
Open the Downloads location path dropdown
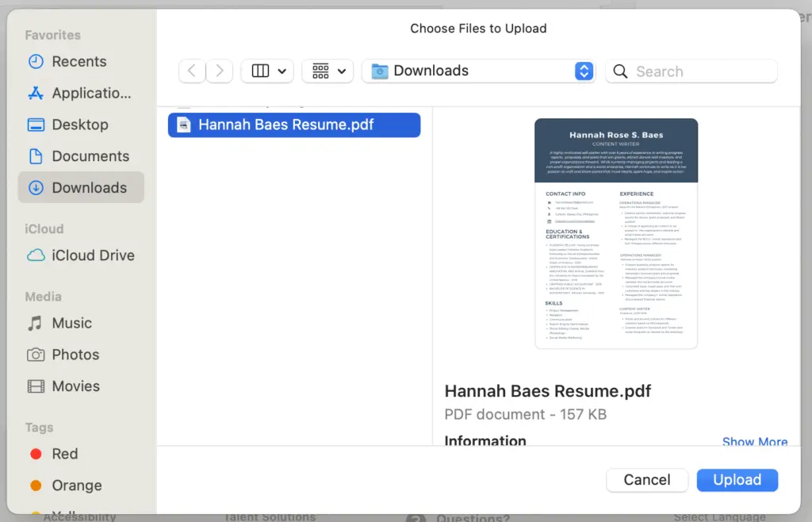pyautogui.click(x=584, y=71)
